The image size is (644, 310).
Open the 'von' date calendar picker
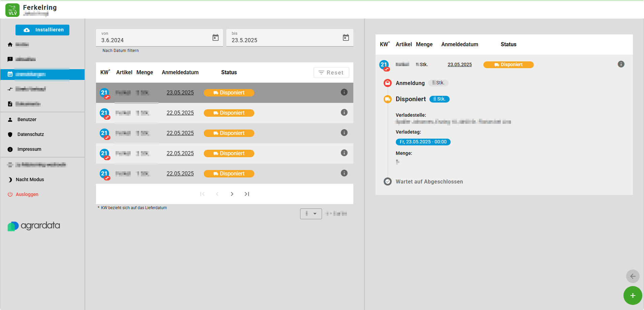(x=216, y=37)
